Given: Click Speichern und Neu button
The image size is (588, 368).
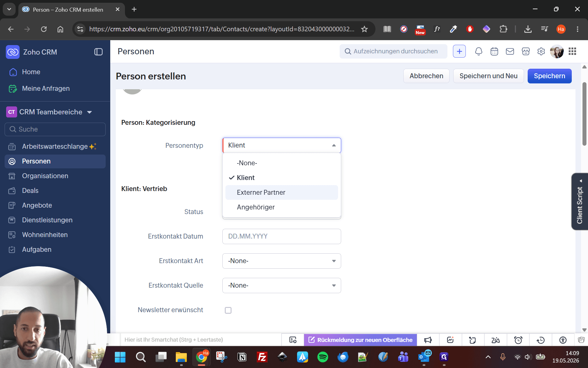Looking at the screenshot, I should click(488, 76).
